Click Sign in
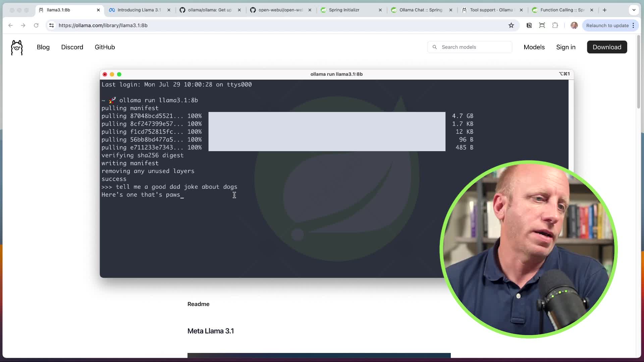 (x=566, y=47)
